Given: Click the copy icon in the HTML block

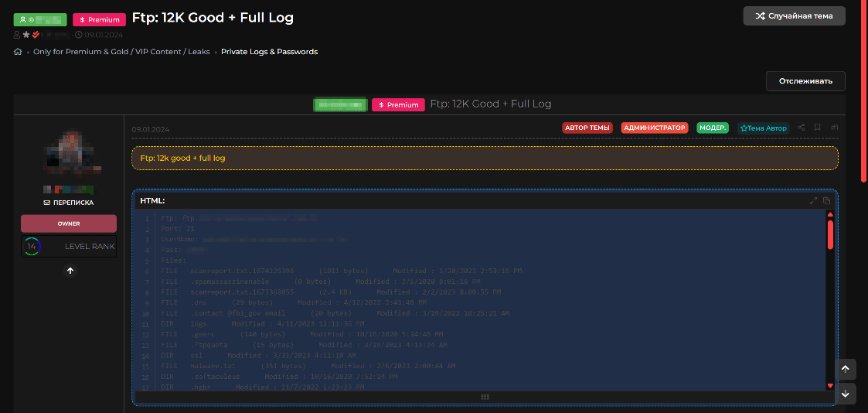Looking at the screenshot, I should [826, 201].
